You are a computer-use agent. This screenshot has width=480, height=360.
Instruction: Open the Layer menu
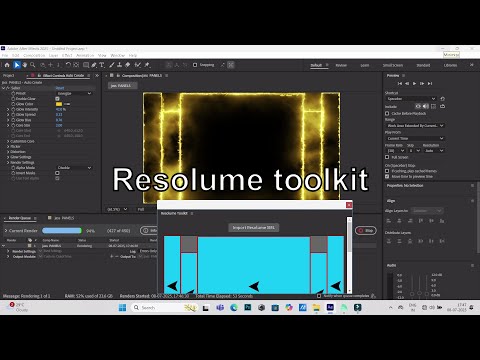(x=53, y=55)
